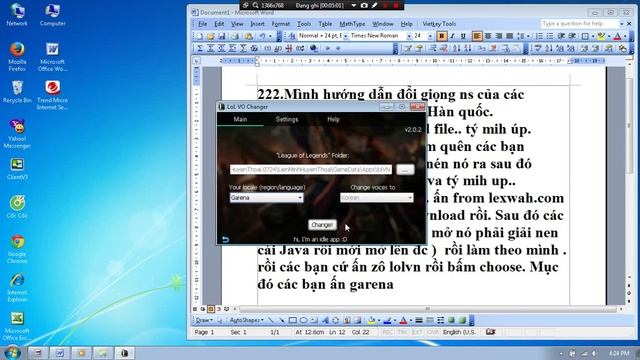Open the AutoShapes menu
This screenshot has height=360, width=640.
point(246,320)
